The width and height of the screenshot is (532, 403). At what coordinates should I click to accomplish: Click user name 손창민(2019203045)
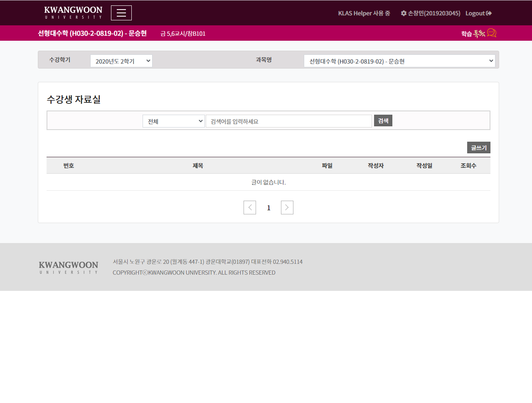point(434,13)
